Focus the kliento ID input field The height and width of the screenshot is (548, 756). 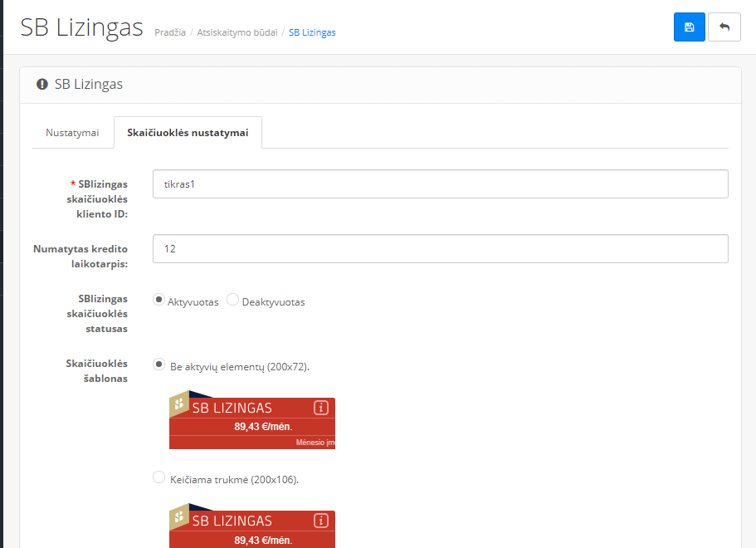(440, 183)
